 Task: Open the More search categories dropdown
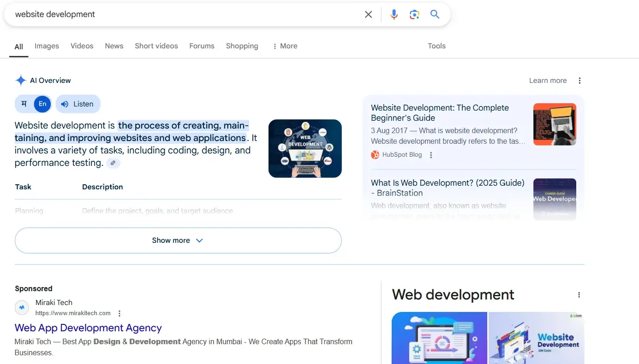pos(285,46)
